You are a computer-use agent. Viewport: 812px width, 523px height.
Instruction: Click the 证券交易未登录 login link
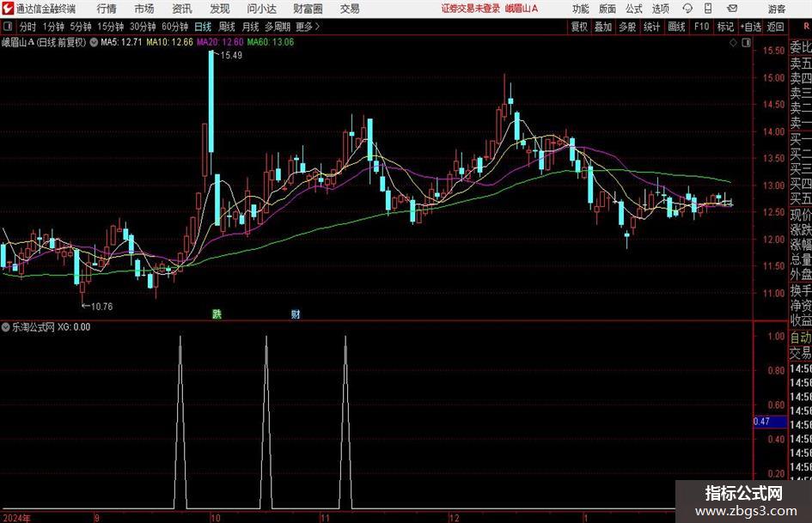pos(471,9)
